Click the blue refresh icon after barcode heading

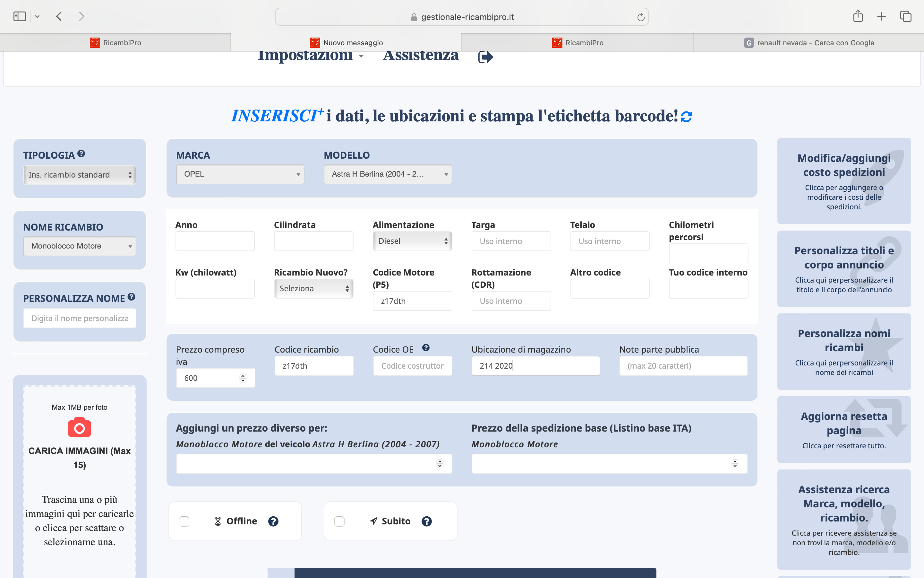pyautogui.click(x=686, y=117)
